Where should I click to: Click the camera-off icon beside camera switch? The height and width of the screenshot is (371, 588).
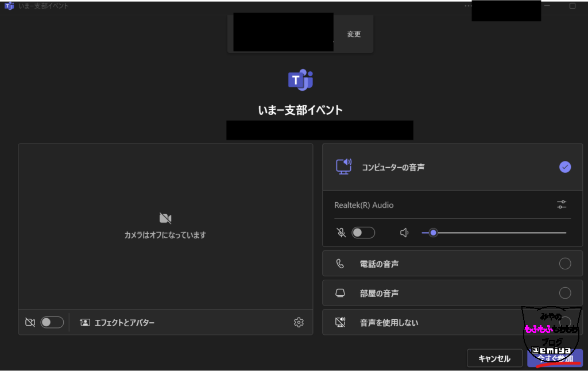coord(30,323)
